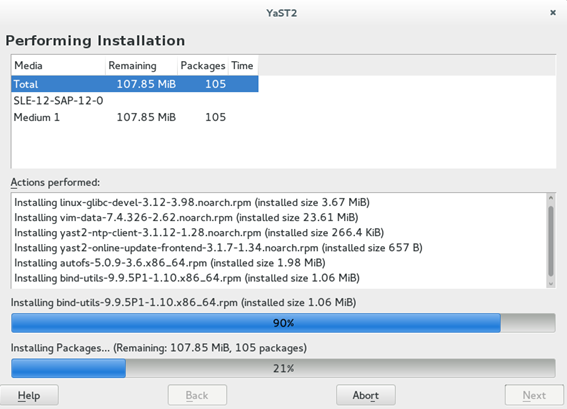Click the Actions performed scrollbar thumb
Screen dimensions: 567x409
pos(551,241)
